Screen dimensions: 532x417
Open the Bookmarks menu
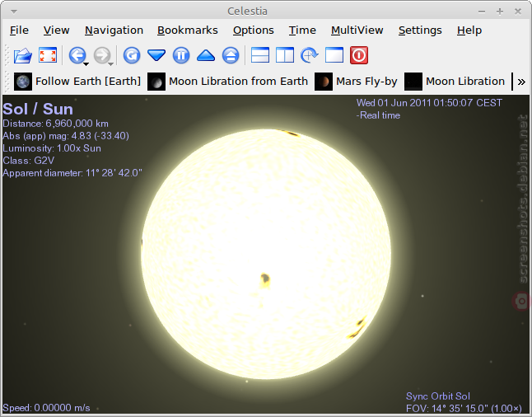[188, 30]
